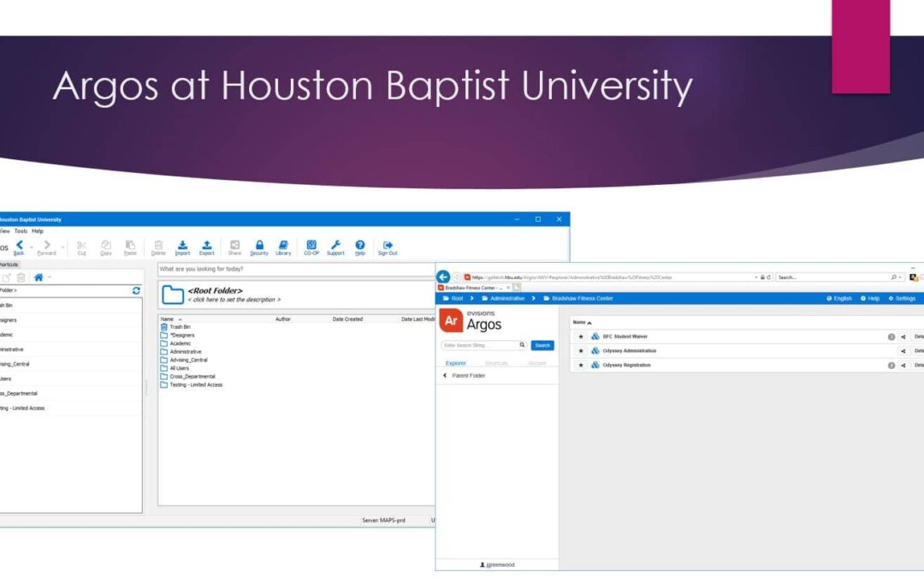This screenshot has width=924, height=578.
Task: Open the Library toolbar icon
Action: tap(283, 247)
